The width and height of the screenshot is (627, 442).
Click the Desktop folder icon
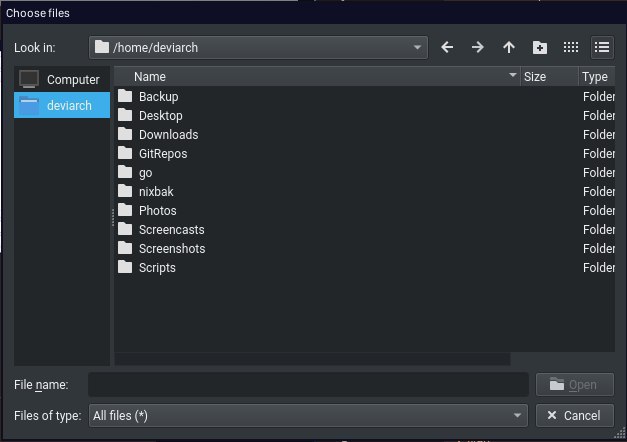click(125, 115)
